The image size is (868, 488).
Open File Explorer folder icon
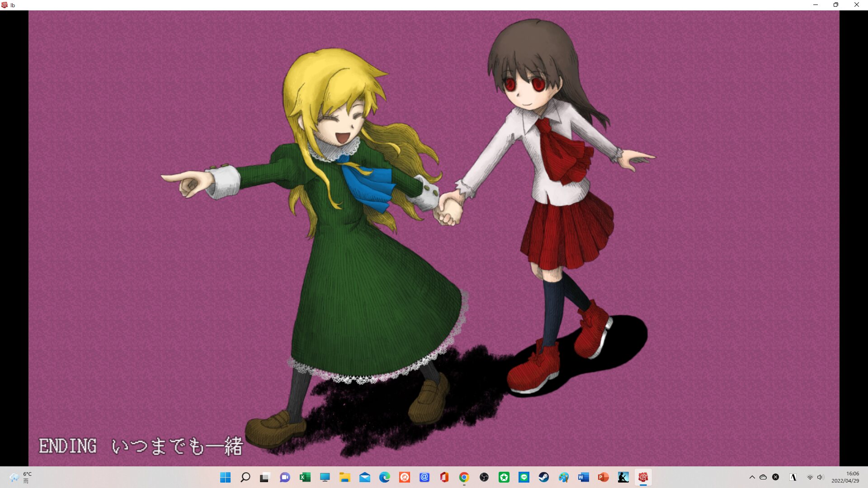(x=344, y=477)
